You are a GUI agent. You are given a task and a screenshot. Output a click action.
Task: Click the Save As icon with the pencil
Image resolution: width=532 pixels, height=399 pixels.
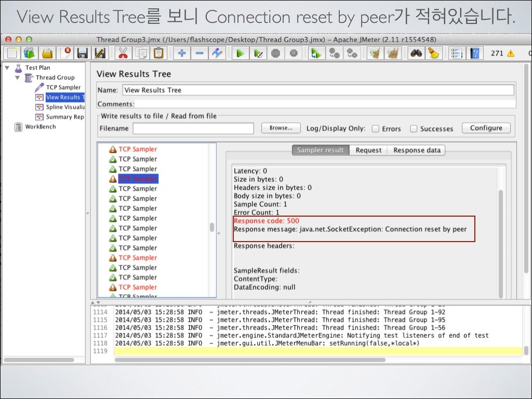100,54
